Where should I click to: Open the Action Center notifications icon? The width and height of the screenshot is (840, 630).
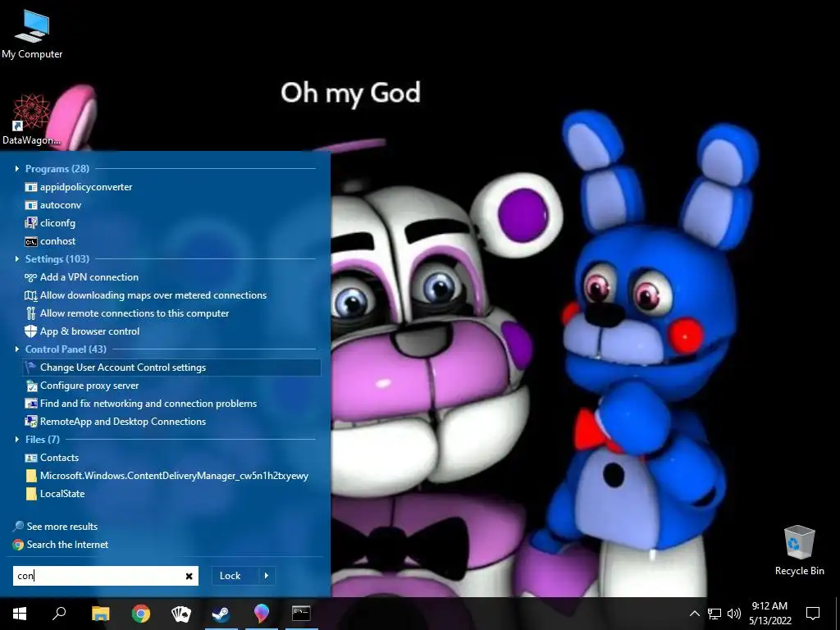click(813, 614)
